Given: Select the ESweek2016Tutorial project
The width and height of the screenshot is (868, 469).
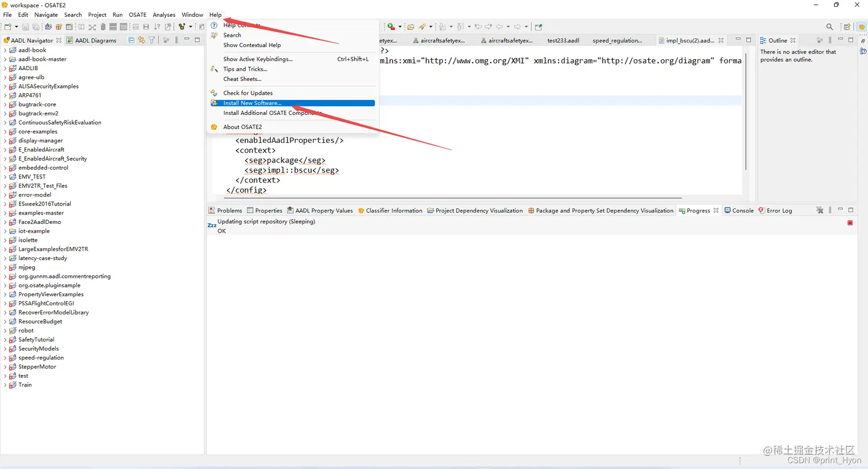Looking at the screenshot, I should coord(45,204).
